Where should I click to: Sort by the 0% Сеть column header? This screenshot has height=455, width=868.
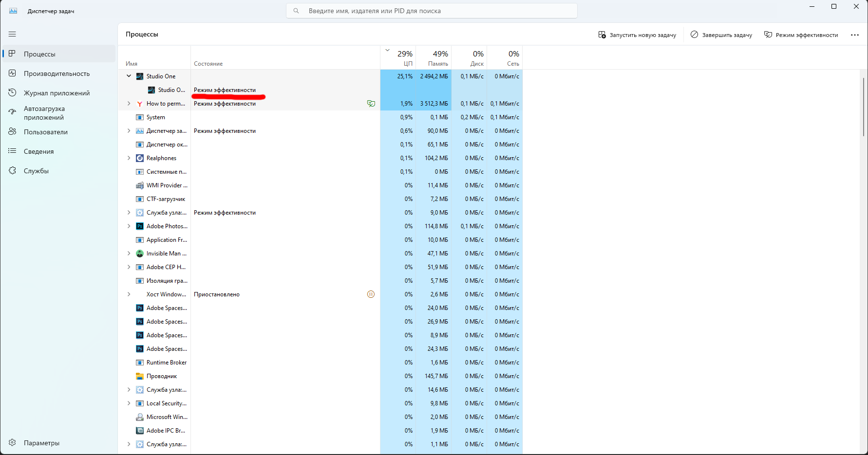coord(505,57)
